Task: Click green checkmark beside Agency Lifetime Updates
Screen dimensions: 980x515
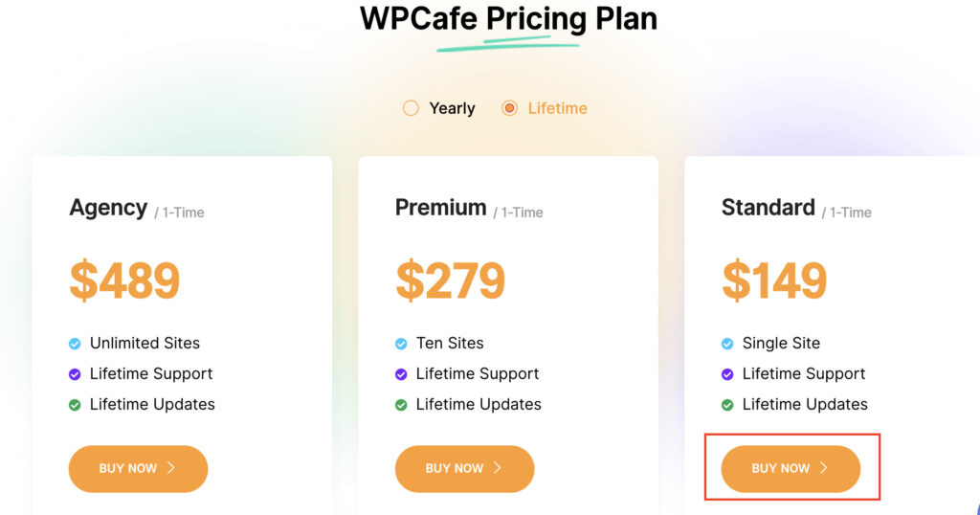Action: point(75,405)
